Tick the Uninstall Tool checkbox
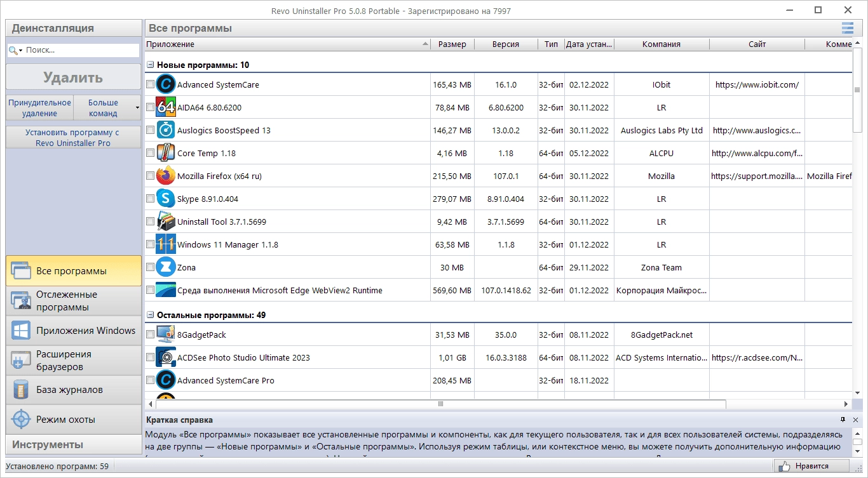Viewport: 868px width, 478px height. (x=150, y=222)
